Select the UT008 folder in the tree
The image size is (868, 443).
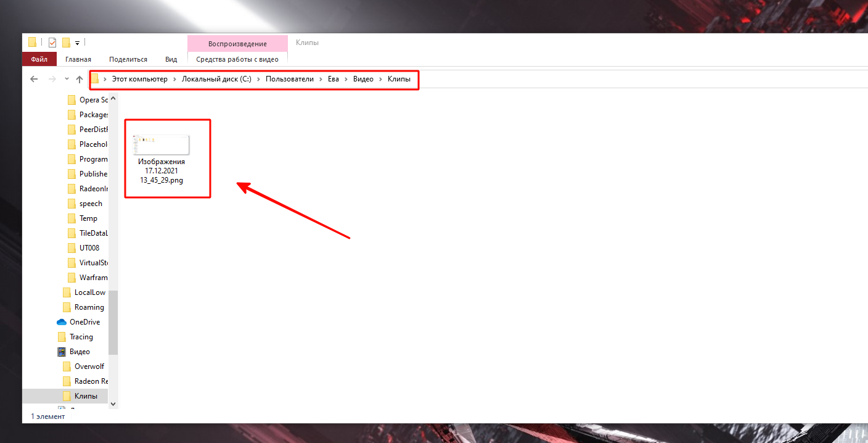[83, 248]
